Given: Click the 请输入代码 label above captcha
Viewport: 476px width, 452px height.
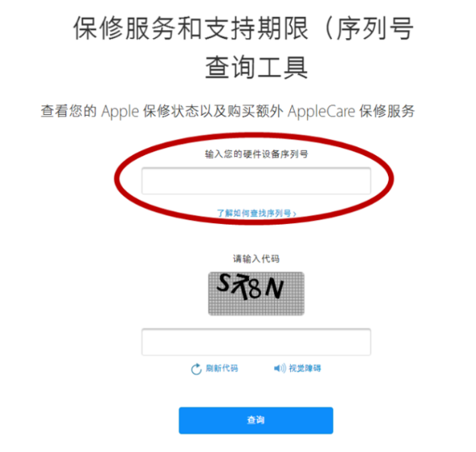Looking at the screenshot, I should pos(256,259).
